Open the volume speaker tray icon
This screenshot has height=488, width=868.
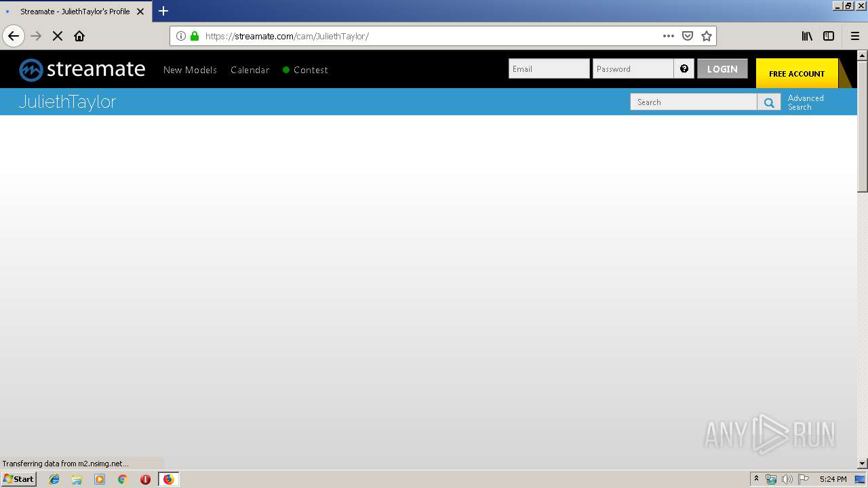[787, 479]
